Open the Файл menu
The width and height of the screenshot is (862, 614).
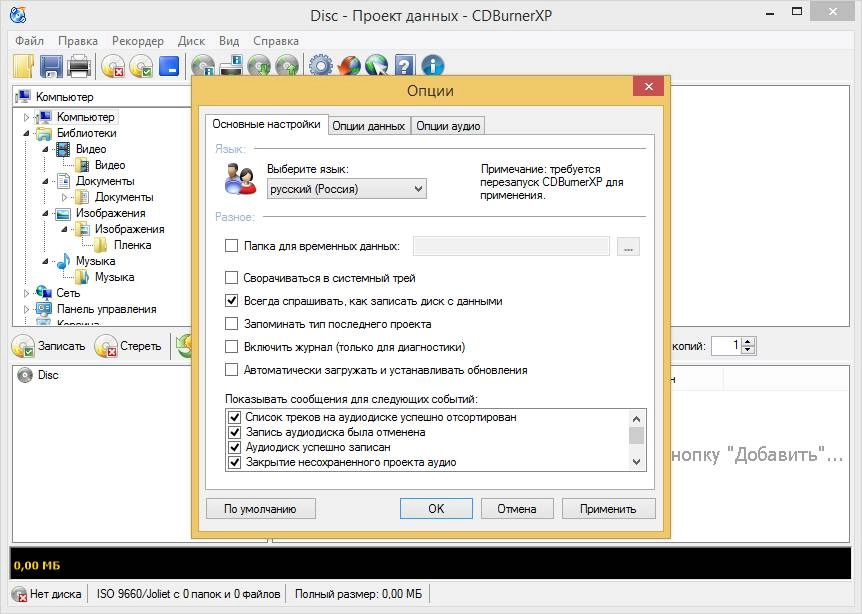click(29, 41)
